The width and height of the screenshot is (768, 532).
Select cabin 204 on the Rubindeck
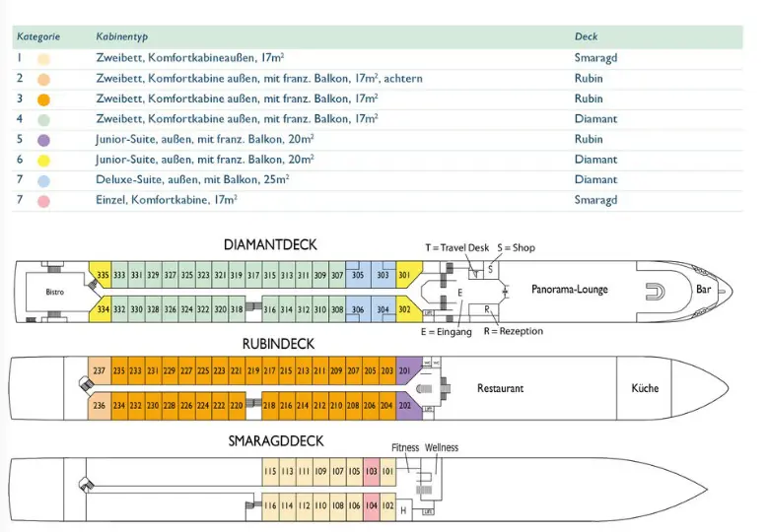(386, 405)
